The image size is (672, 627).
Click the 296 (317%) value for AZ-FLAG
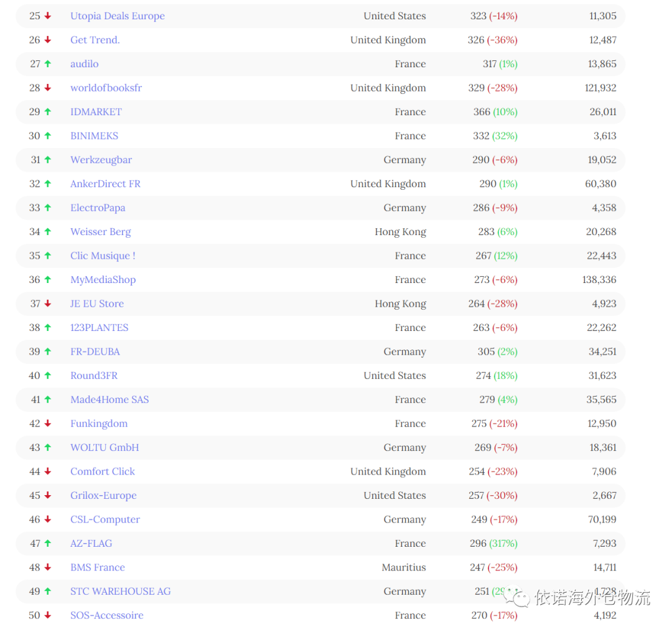[493, 544]
